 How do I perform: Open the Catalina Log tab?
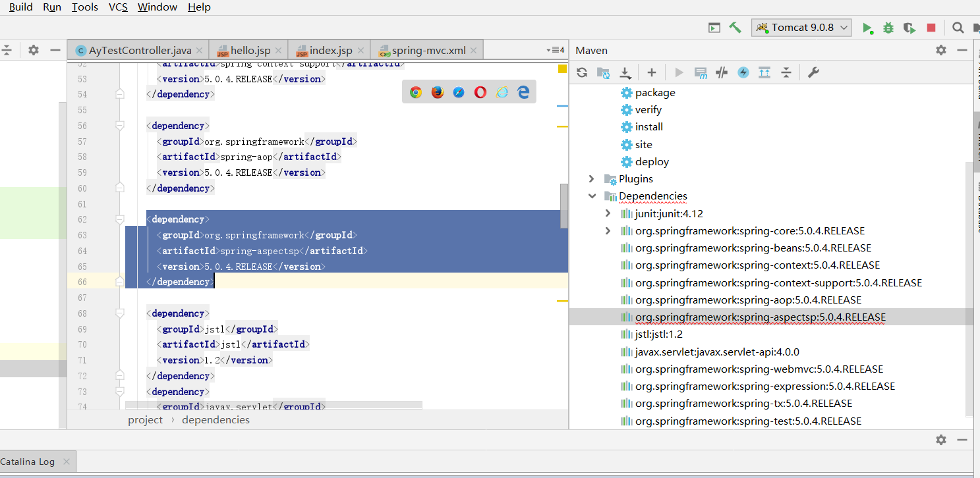37,461
